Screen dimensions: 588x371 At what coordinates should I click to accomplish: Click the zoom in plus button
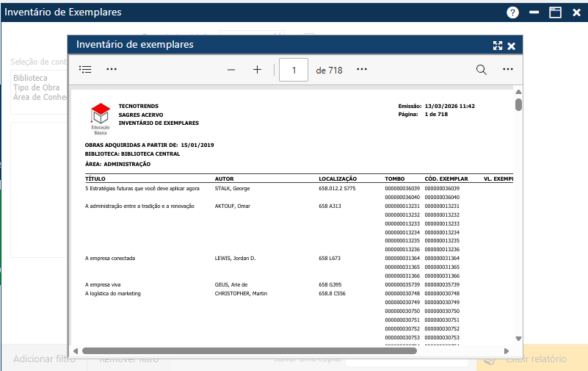coord(257,70)
